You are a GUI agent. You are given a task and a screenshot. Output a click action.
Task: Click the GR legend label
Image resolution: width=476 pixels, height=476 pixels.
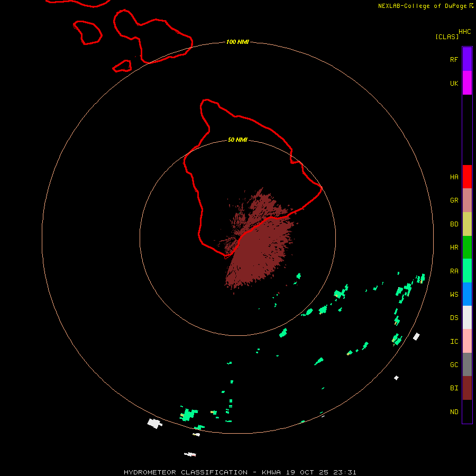point(454,200)
